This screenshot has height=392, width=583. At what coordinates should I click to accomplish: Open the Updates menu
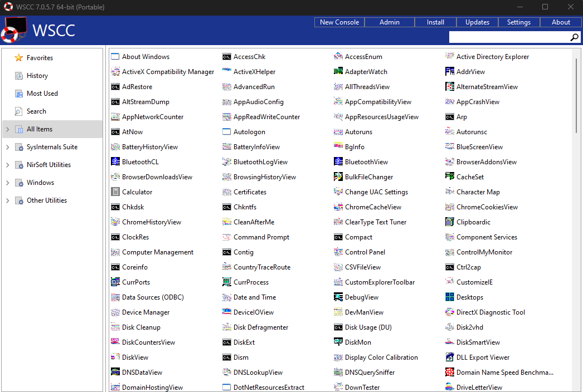[x=478, y=22]
